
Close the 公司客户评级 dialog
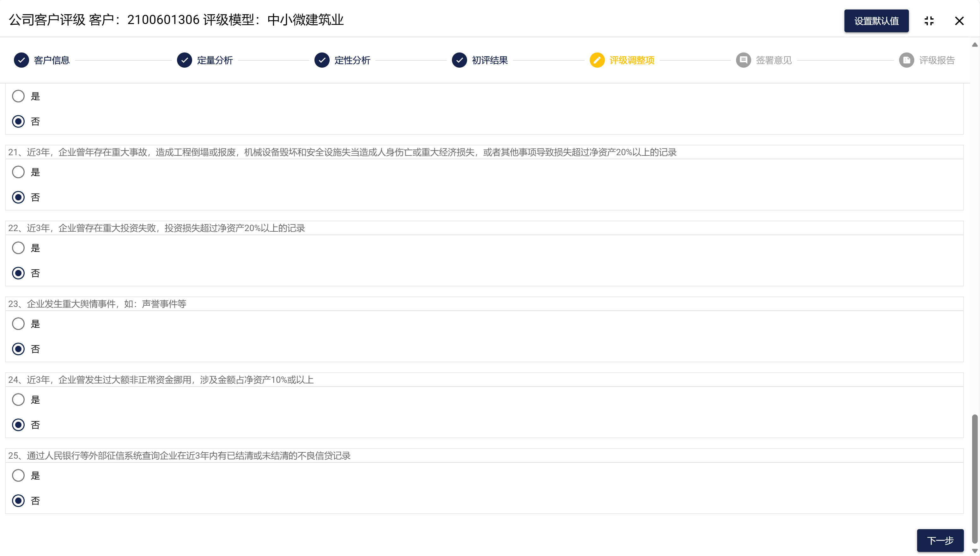[x=959, y=21]
